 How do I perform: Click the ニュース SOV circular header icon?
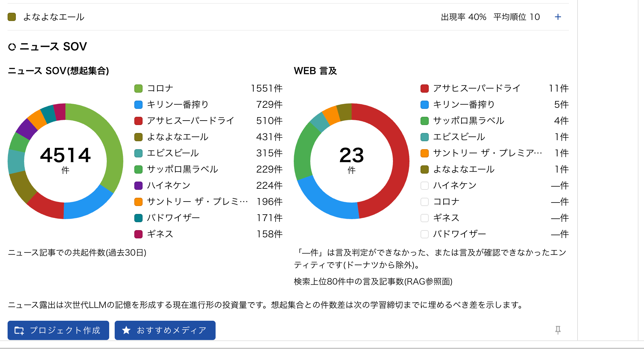(x=12, y=47)
